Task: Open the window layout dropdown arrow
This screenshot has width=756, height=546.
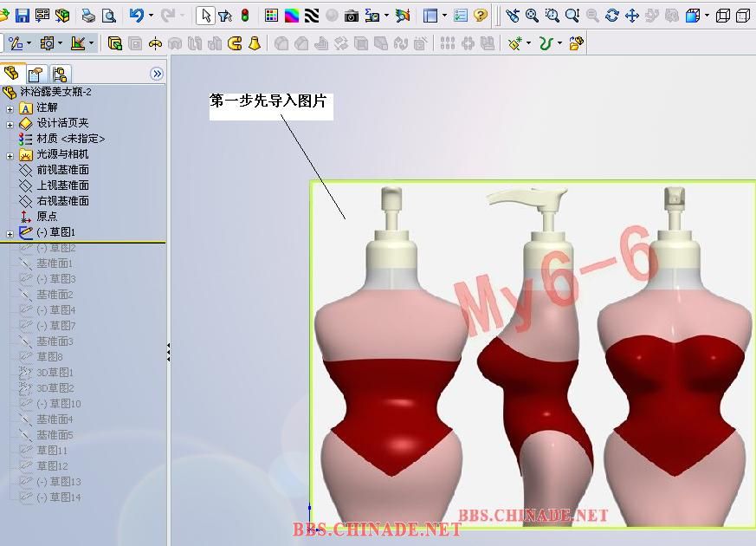Action: point(444,16)
